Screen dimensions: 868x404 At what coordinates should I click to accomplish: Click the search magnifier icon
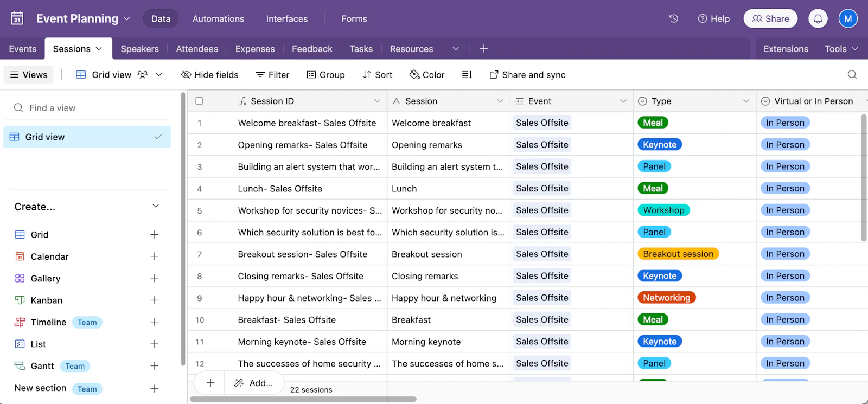coord(852,75)
